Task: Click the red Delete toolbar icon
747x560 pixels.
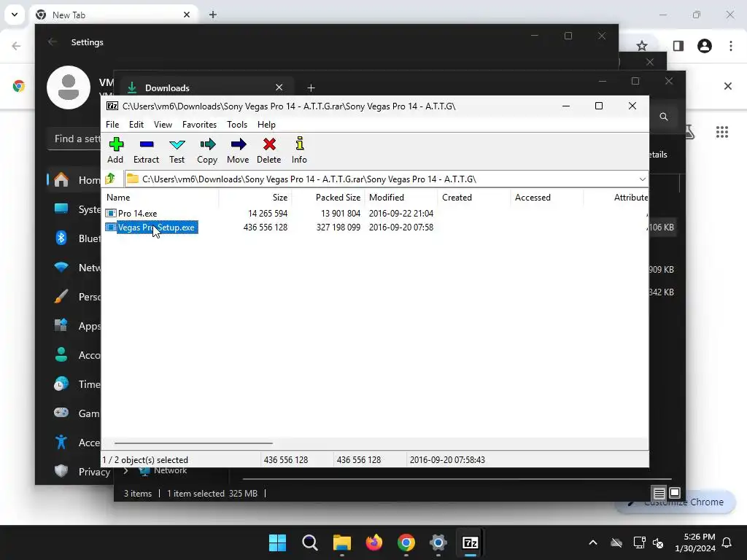Action: coord(269,150)
